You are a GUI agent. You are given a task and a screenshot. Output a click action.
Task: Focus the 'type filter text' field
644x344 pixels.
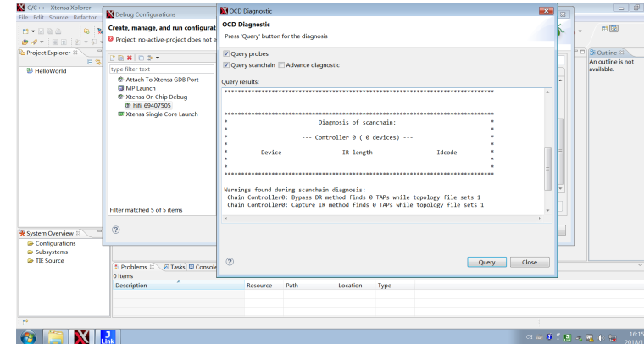click(x=161, y=69)
